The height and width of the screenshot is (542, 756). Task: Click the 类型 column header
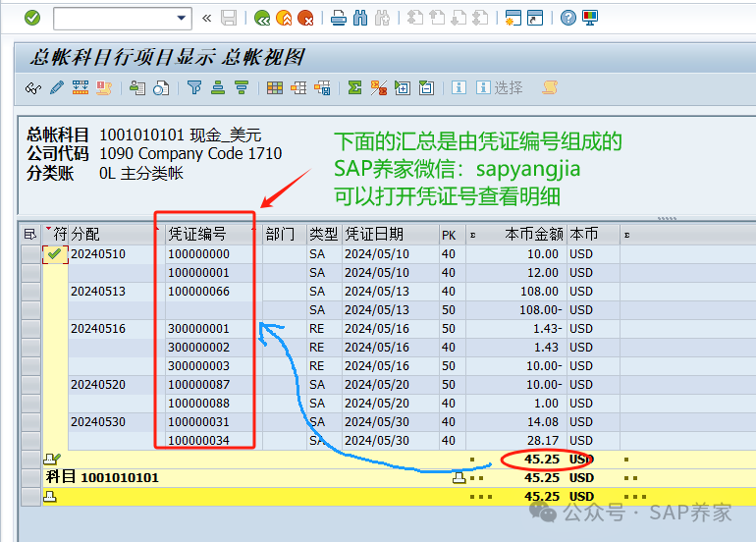point(324,235)
